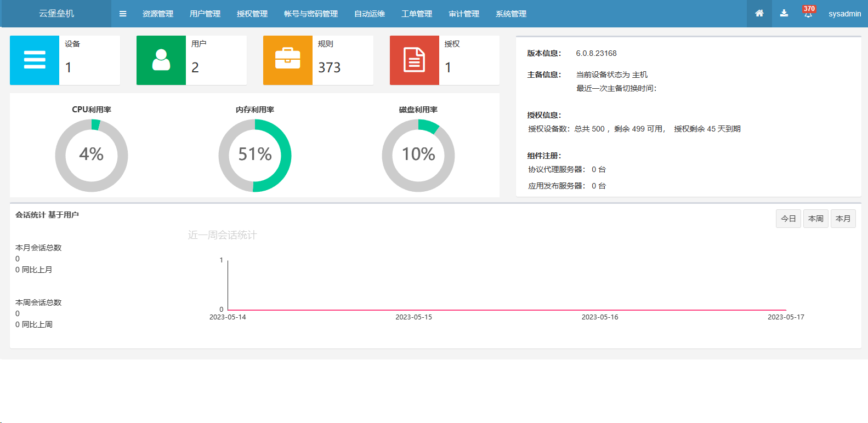
Task: Click the 主备信息 label
Action: tap(544, 75)
